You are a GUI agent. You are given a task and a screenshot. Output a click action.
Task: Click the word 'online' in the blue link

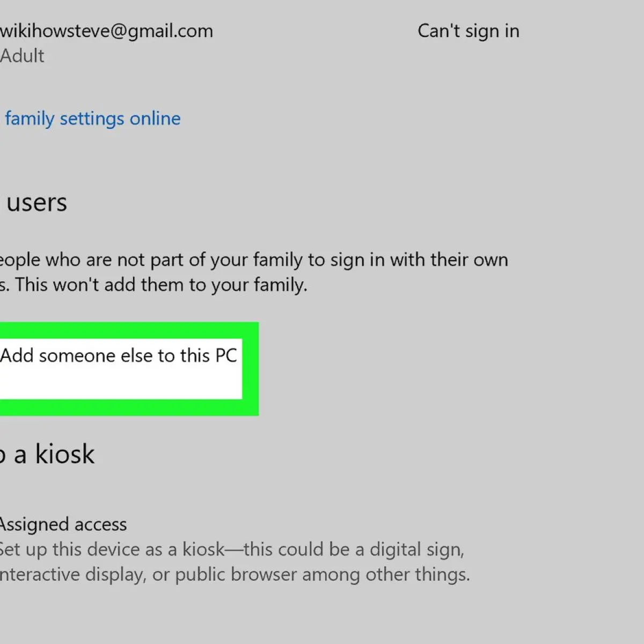(x=155, y=119)
